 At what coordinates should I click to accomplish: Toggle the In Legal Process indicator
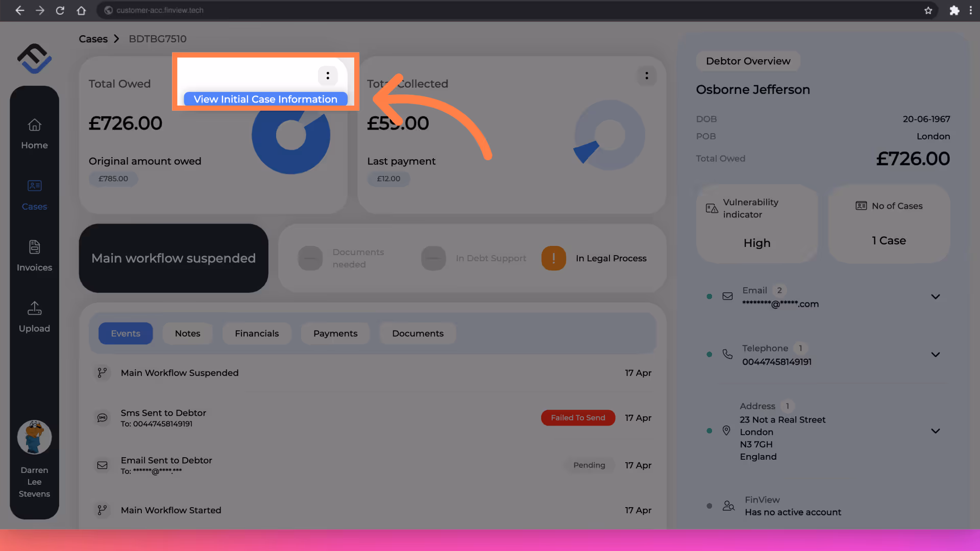point(553,258)
